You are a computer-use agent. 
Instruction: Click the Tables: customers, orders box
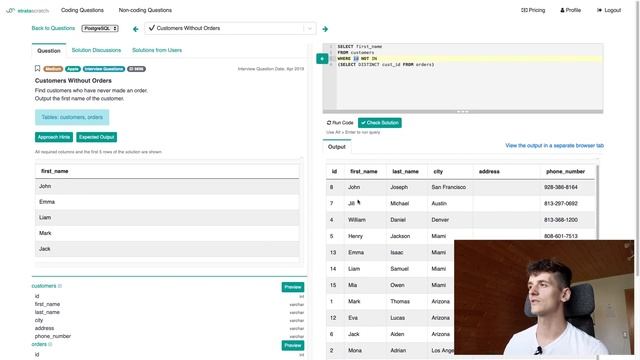(72, 117)
